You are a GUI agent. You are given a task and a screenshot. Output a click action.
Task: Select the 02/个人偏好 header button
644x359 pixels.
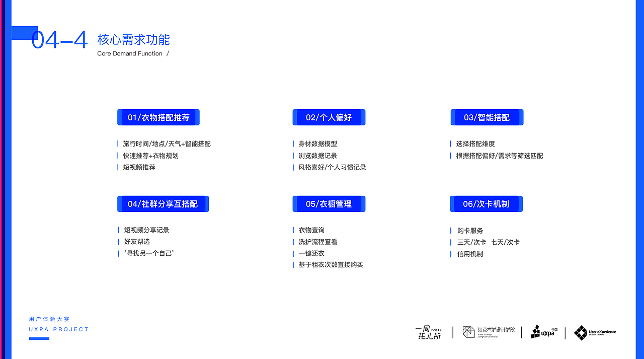click(x=329, y=117)
